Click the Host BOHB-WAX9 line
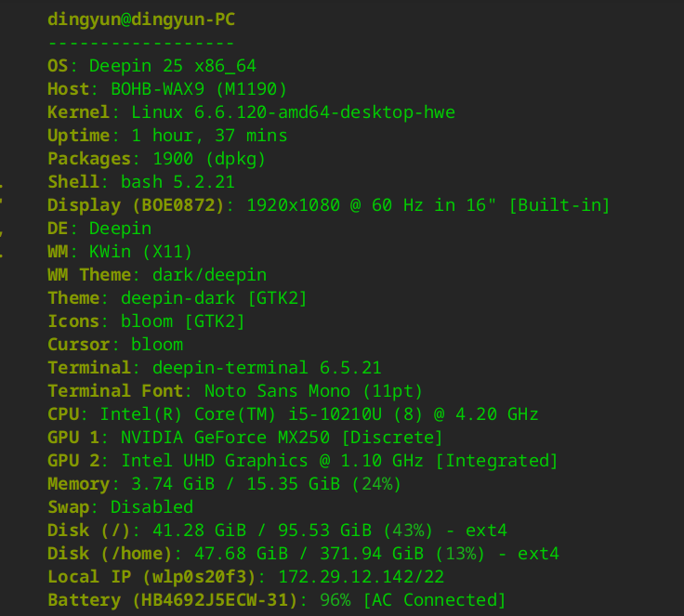684x616 pixels. 167,89
